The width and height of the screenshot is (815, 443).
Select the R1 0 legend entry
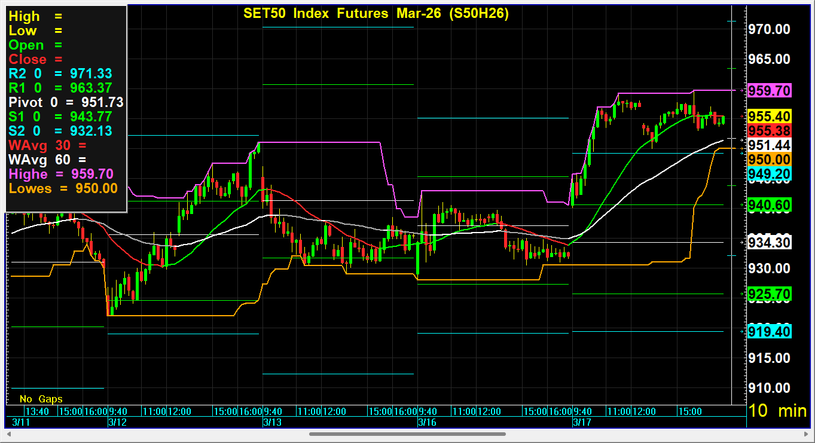59,88
